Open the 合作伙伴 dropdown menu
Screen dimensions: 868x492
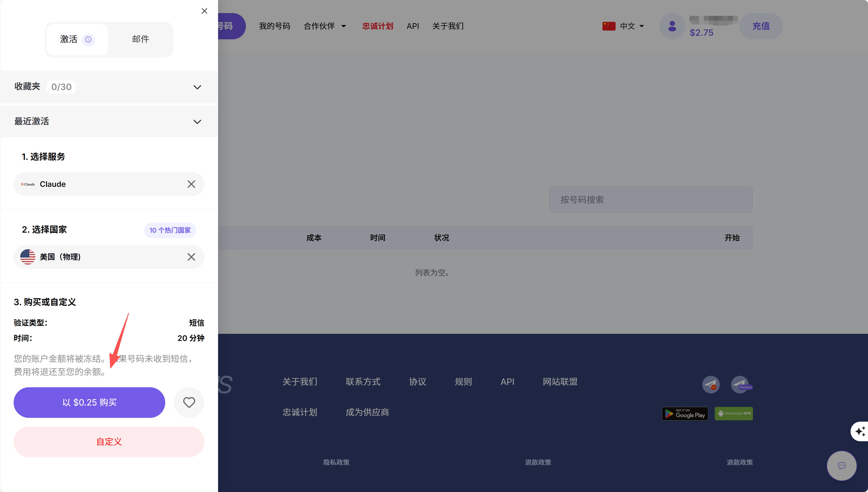[x=325, y=26]
